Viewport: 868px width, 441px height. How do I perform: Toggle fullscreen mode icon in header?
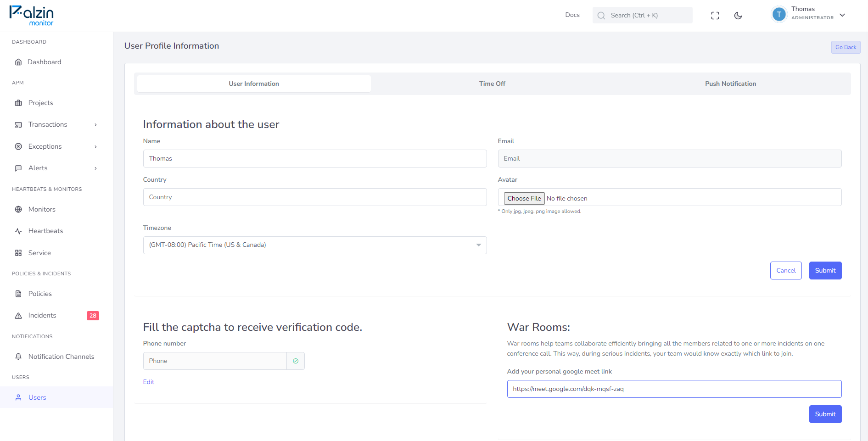click(x=715, y=16)
